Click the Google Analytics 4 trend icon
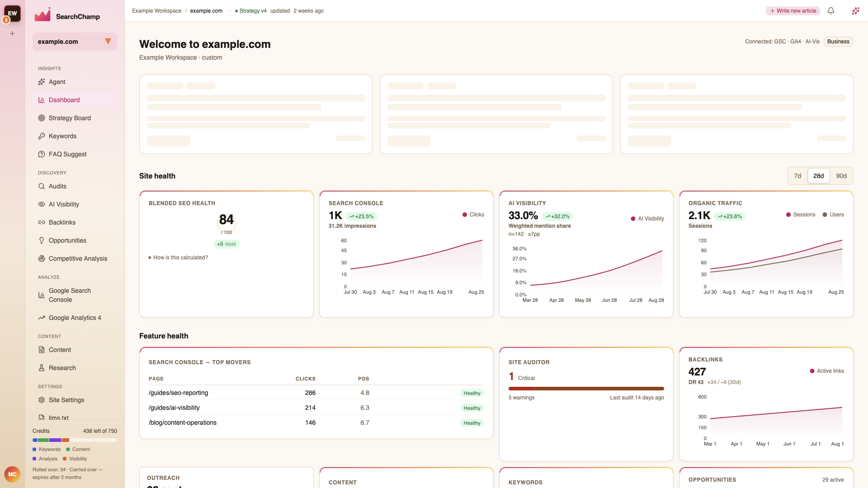This screenshot has width=868, height=488. [x=42, y=318]
